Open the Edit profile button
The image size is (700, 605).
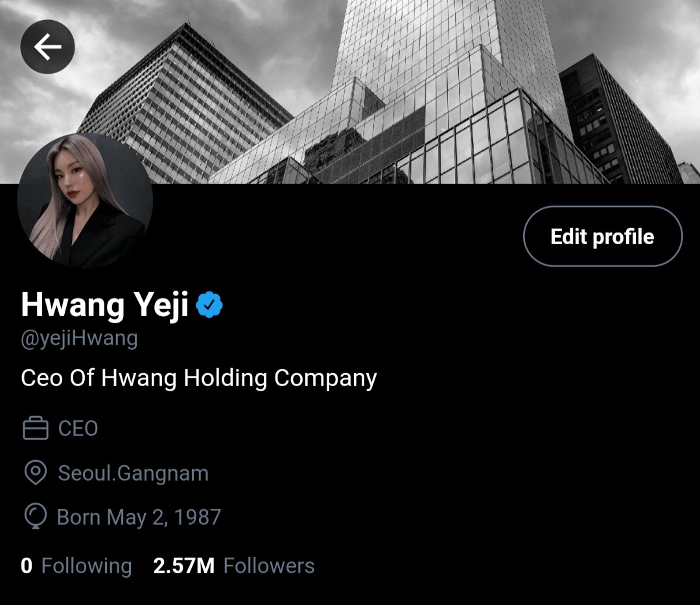tap(603, 236)
